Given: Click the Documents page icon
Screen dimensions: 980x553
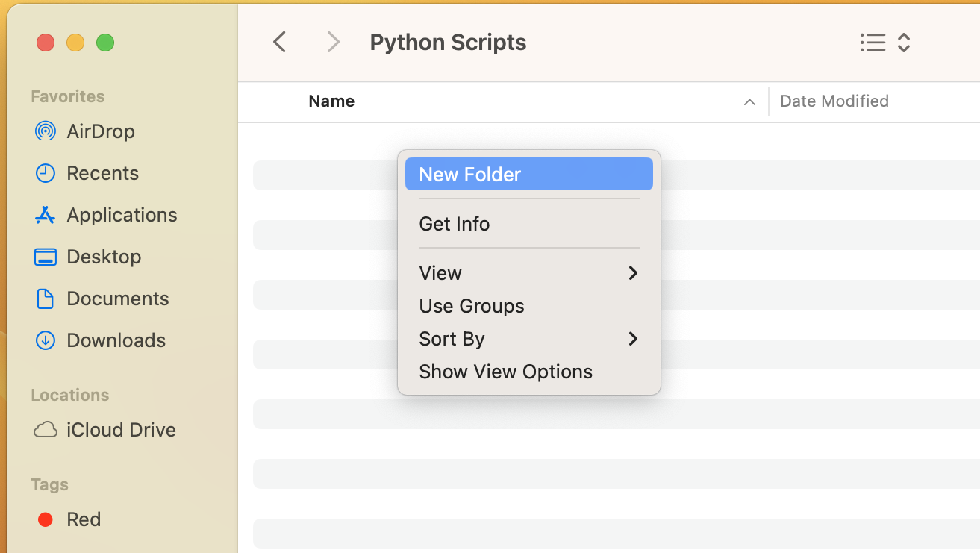Looking at the screenshot, I should pyautogui.click(x=46, y=299).
